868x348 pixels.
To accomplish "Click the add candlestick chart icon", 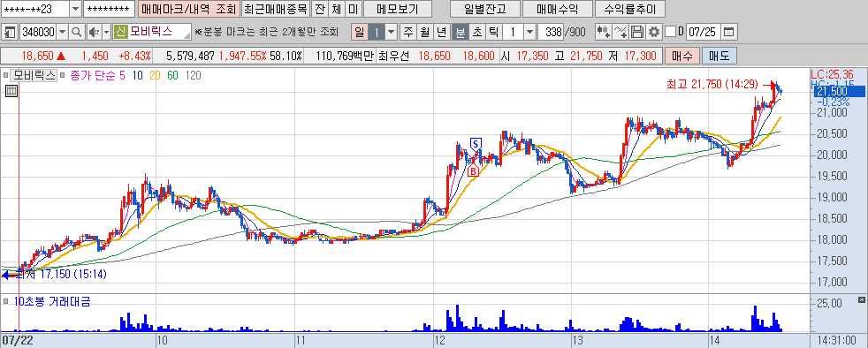I will pos(604,32).
